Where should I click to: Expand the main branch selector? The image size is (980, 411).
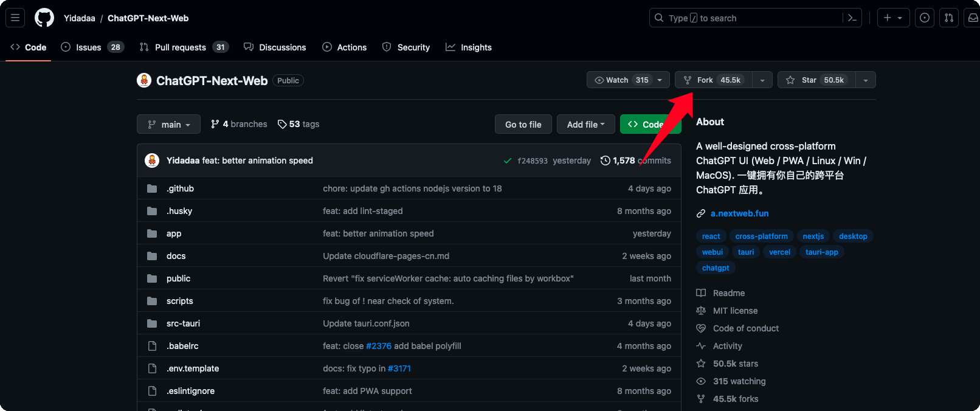click(168, 124)
